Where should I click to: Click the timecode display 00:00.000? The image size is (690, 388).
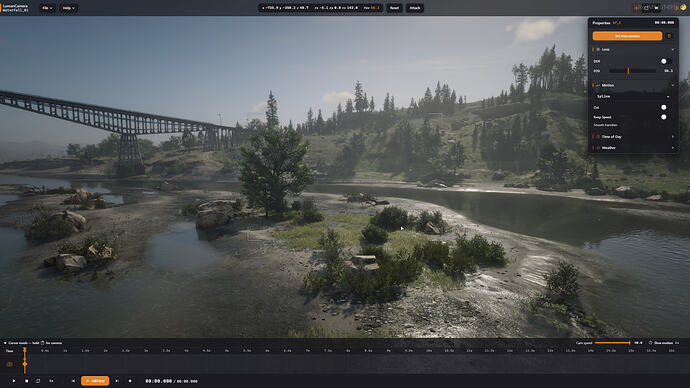pyautogui.click(x=158, y=381)
